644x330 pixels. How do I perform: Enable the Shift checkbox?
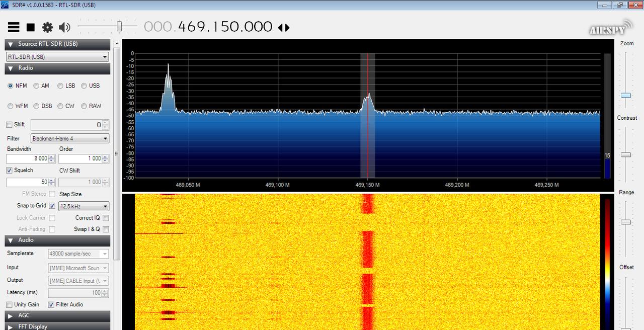pyautogui.click(x=9, y=125)
